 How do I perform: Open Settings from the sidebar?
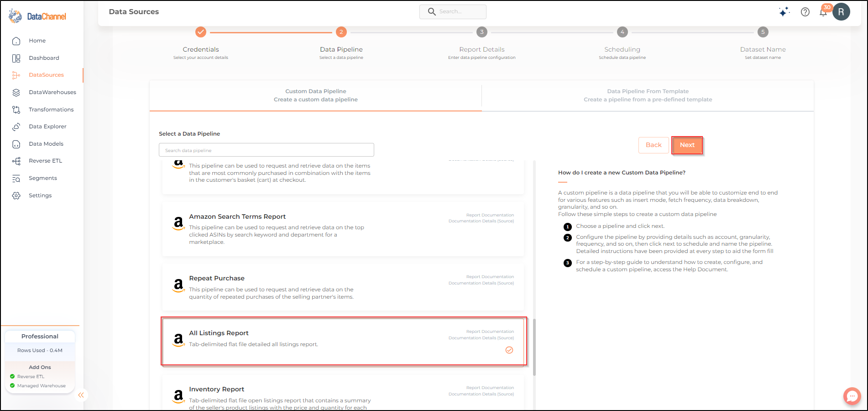[40, 195]
